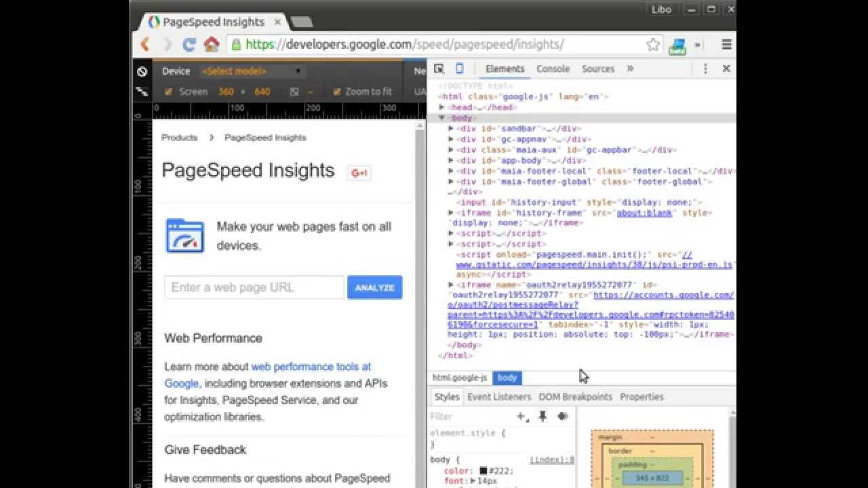868x488 pixels.
Task: Go to the browser home page
Action: [212, 45]
